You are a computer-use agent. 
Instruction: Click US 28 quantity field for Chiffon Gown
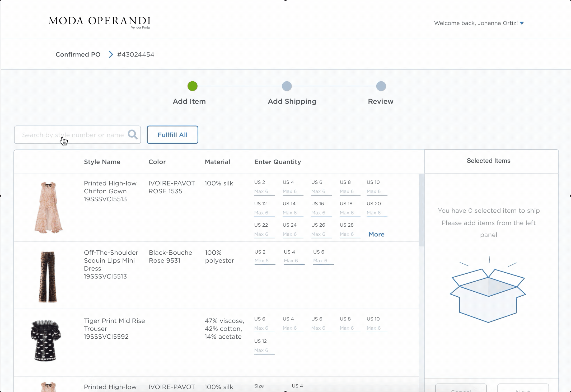(x=350, y=234)
